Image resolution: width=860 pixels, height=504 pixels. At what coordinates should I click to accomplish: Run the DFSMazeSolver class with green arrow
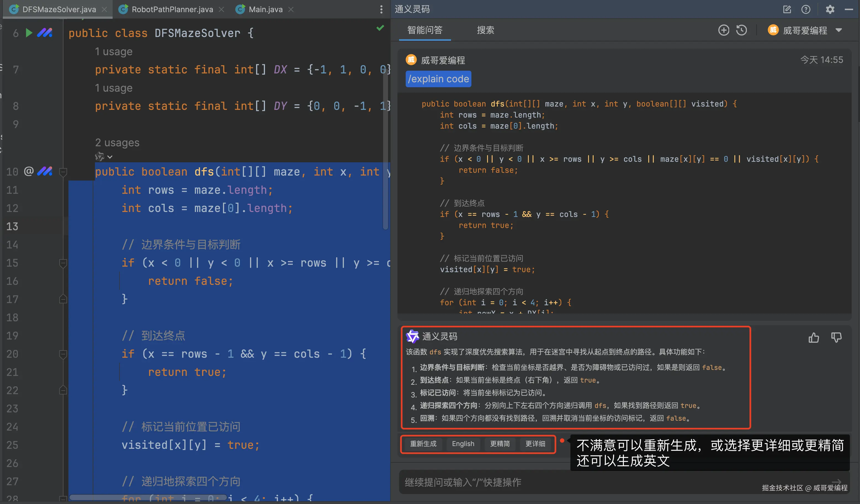click(29, 33)
